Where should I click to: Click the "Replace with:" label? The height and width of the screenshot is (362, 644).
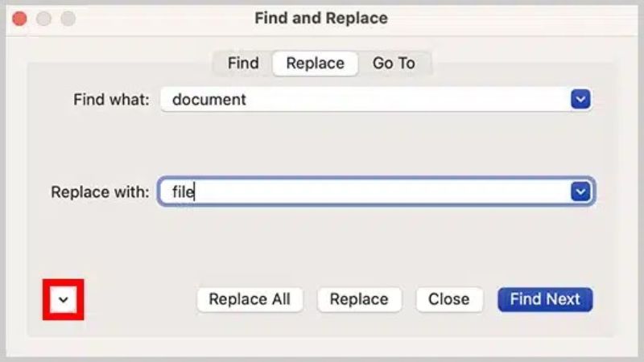tap(100, 192)
